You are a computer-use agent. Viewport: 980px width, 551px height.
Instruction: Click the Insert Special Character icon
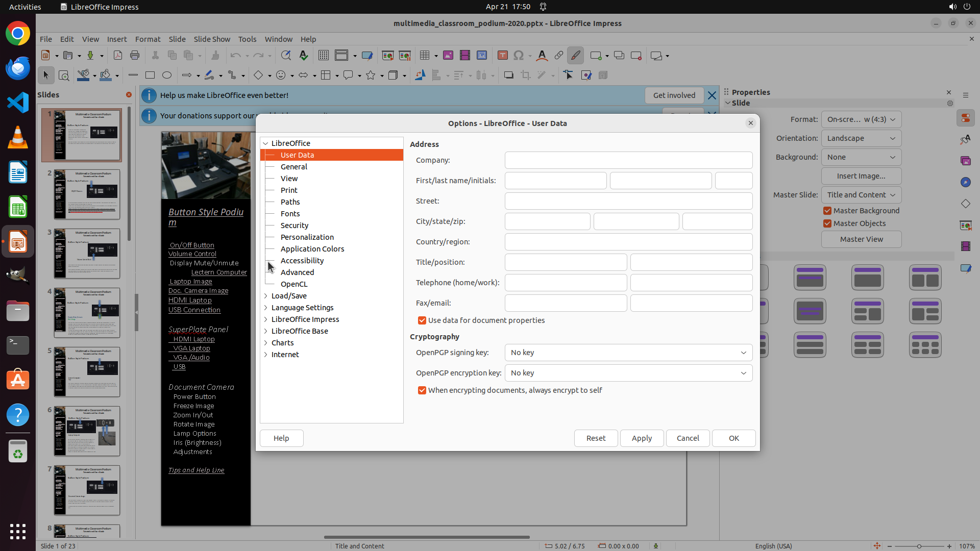coord(519,56)
